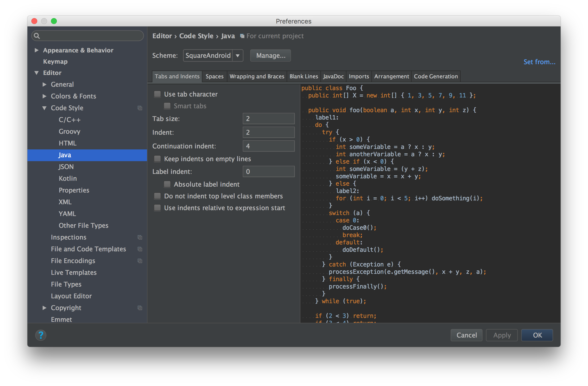Select C/C++ code style
The height and width of the screenshot is (386, 588).
[69, 120]
